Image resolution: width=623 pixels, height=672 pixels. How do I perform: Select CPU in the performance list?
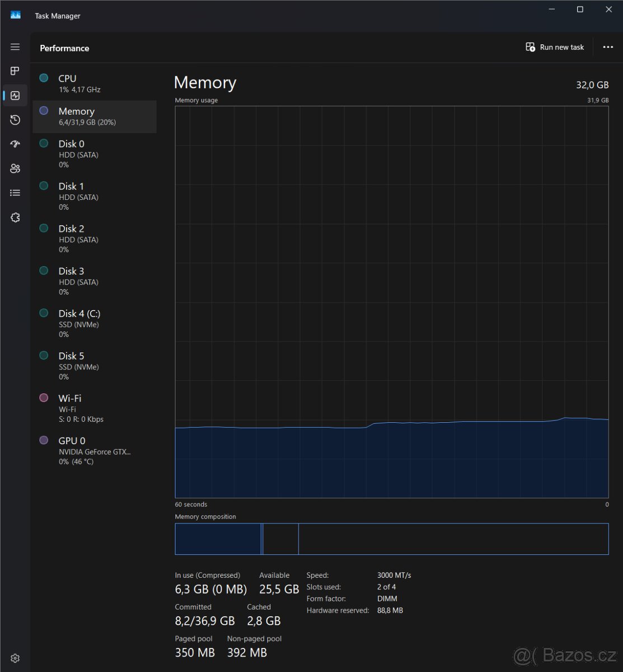coord(94,84)
